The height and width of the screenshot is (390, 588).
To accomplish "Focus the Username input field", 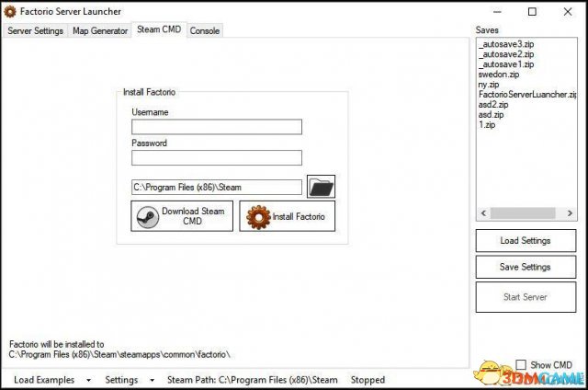I will click(x=217, y=127).
